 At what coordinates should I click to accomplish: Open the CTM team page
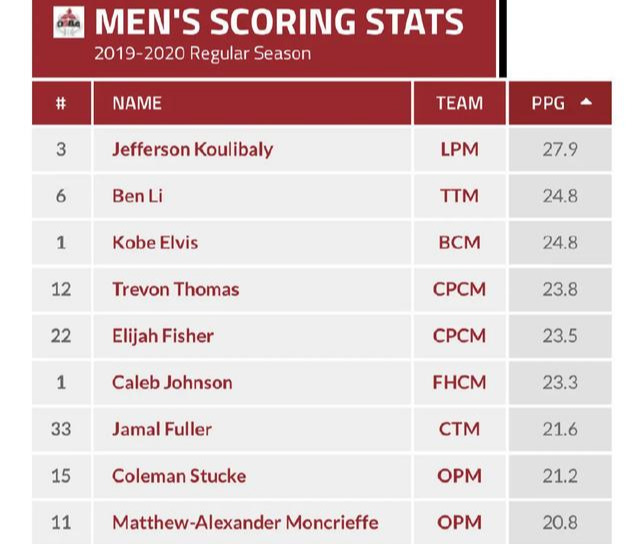459,429
